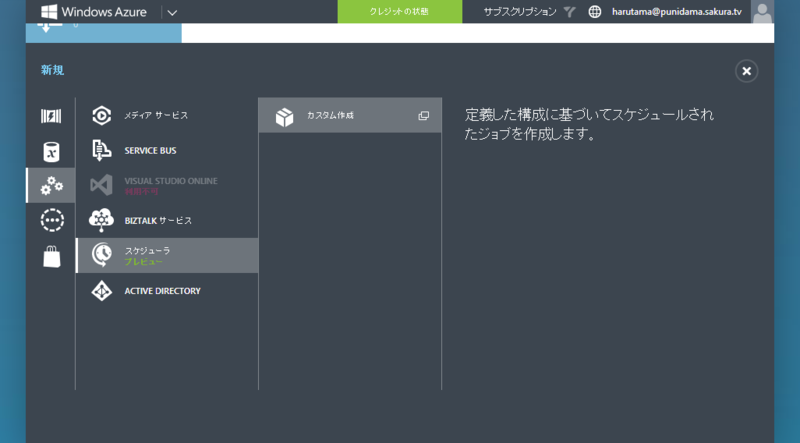
Task: Open the サブスクリプション subscription filter
Action: pos(520,12)
